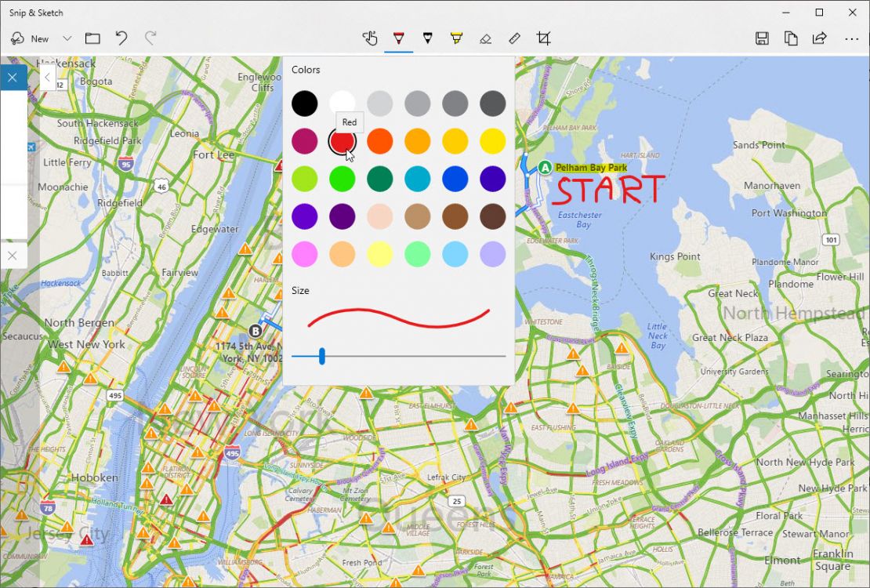Share the annotated snip
Image resolution: width=870 pixels, height=588 pixels.
(819, 38)
